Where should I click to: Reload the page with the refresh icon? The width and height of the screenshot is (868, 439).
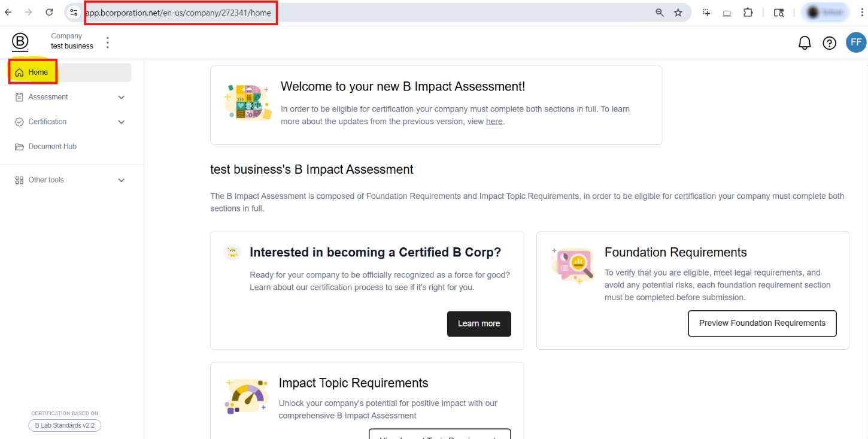(49, 12)
